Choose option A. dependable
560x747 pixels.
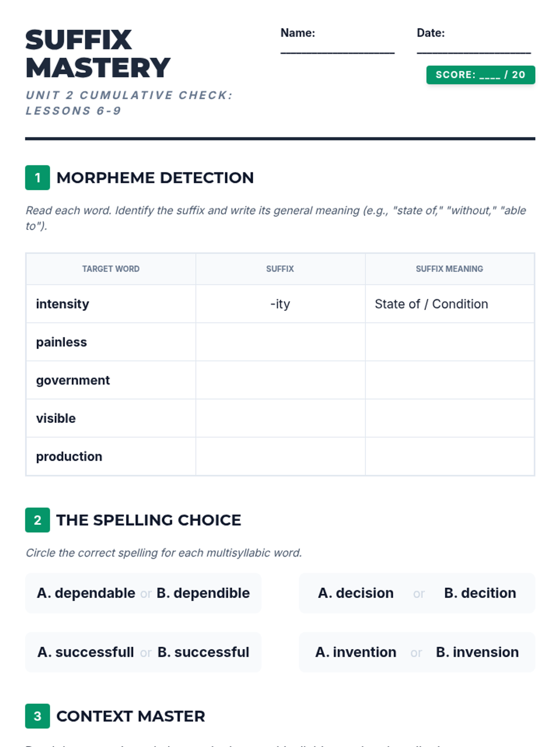(86, 593)
